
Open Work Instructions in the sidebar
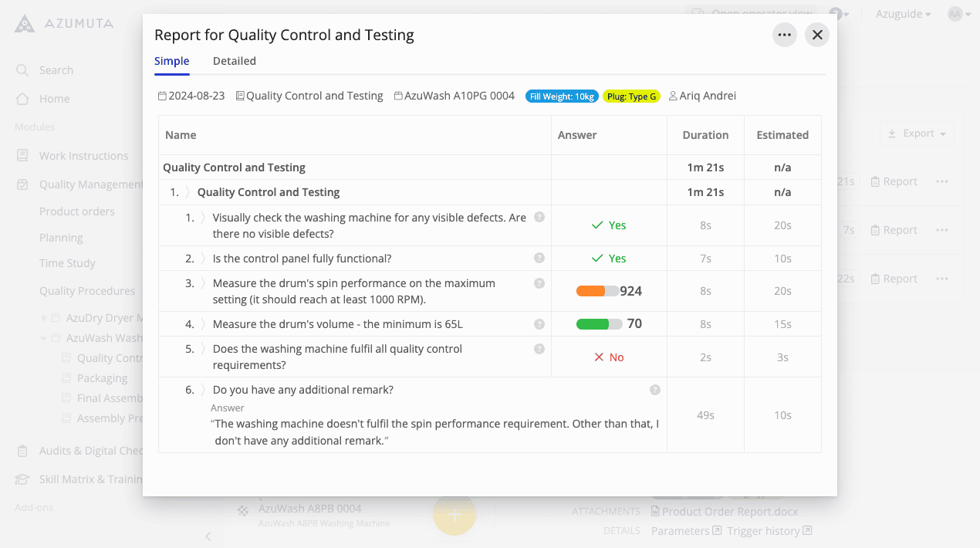point(83,156)
